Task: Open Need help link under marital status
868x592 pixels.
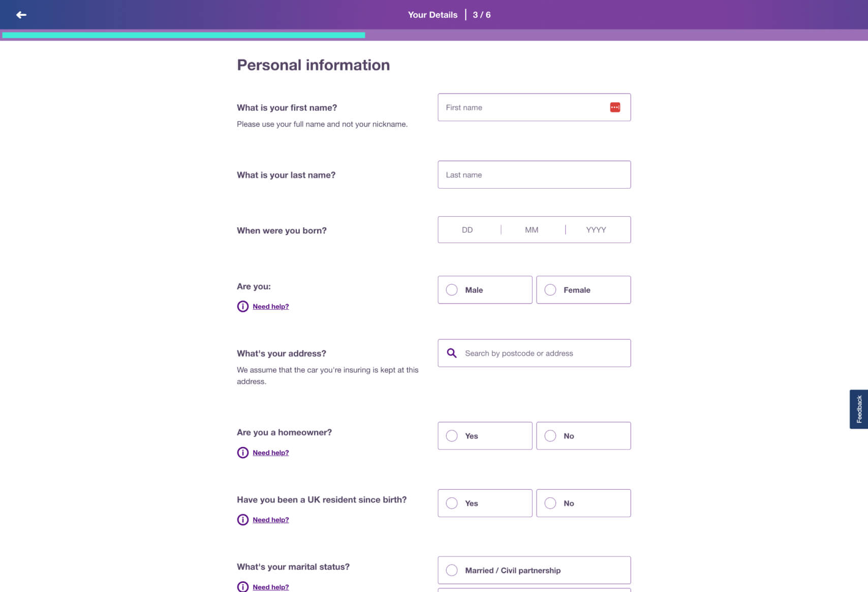Action: point(271,587)
